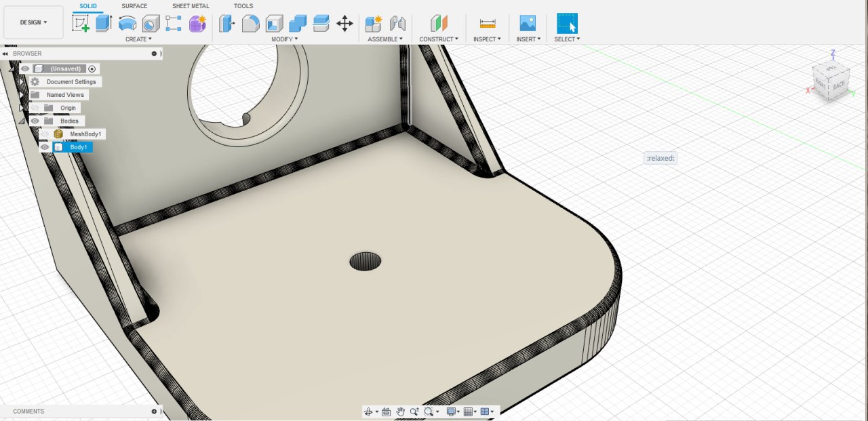Click the small hole on model floor
Image resolution: width=868 pixels, height=421 pixels.
click(x=366, y=261)
